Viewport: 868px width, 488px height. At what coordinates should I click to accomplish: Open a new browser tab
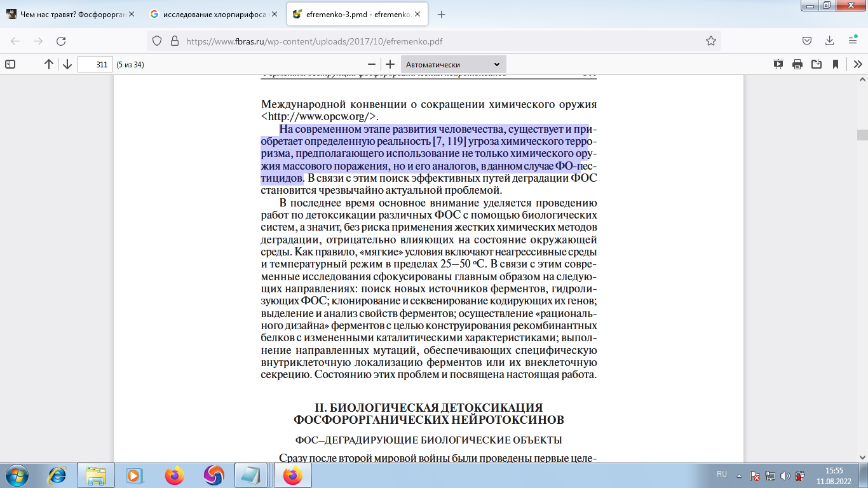442,14
